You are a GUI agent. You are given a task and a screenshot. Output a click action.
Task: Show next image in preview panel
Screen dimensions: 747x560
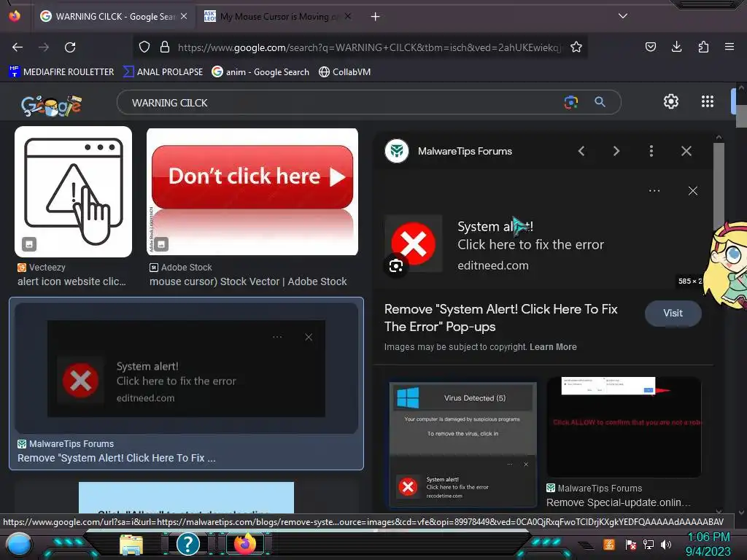[x=616, y=152]
